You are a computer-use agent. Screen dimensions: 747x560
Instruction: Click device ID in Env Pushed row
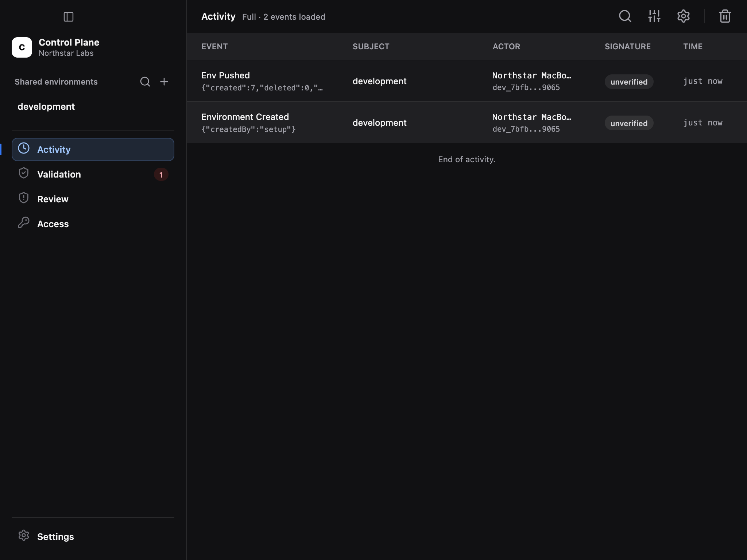tap(526, 87)
